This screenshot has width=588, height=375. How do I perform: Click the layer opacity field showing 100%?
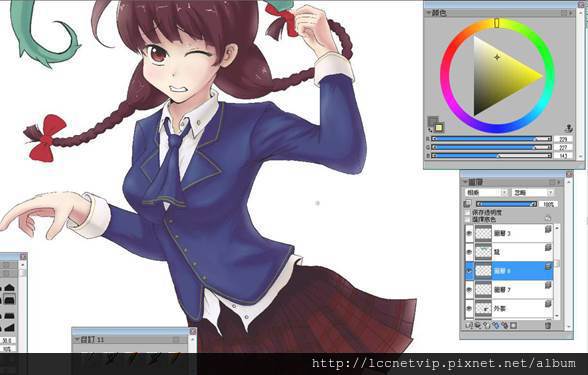549,204
